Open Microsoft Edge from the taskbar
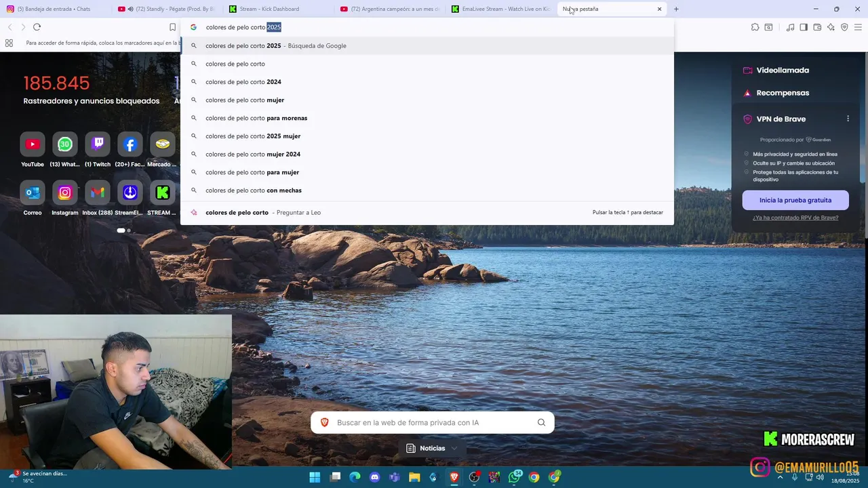Screen dimensions: 868x488 coord(355,477)
